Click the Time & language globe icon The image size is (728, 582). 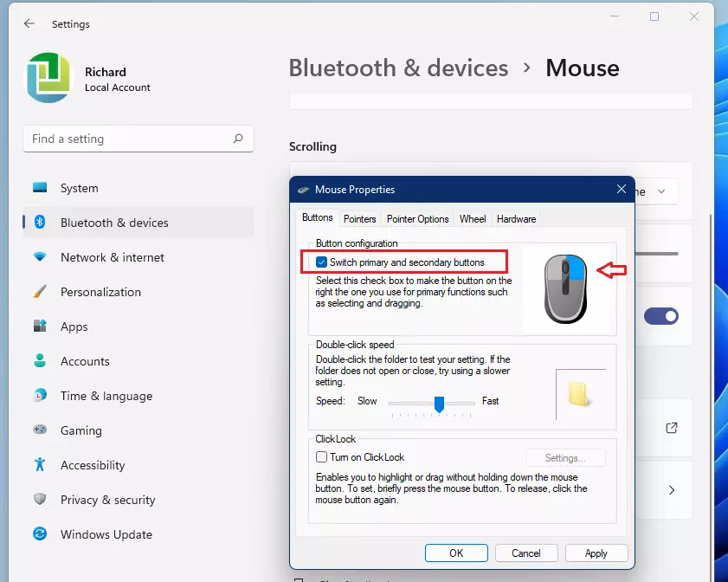[x=40, y=395]
